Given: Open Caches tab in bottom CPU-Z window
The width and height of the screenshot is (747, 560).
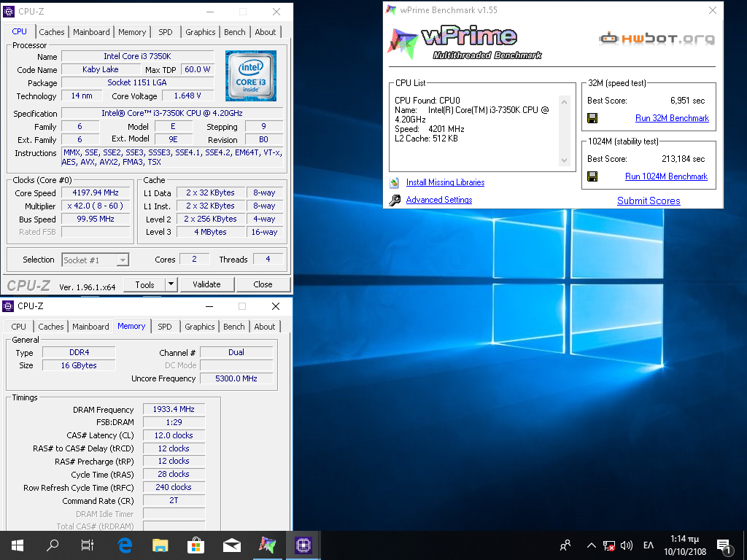Looking at the screenshot, I should 50,327.
